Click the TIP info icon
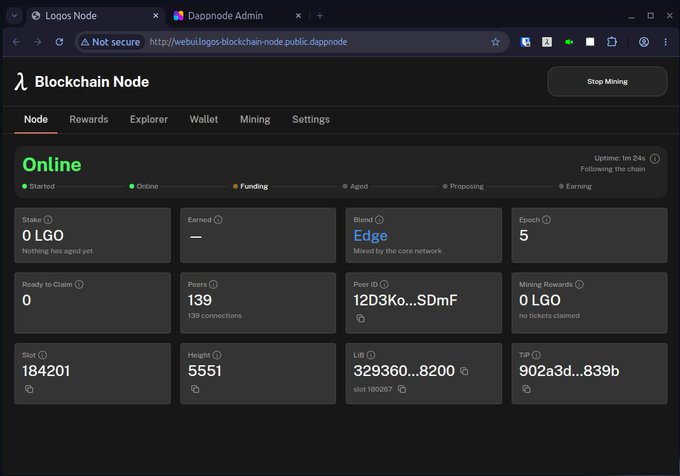The image size is (680, 476). coord(536,355)
